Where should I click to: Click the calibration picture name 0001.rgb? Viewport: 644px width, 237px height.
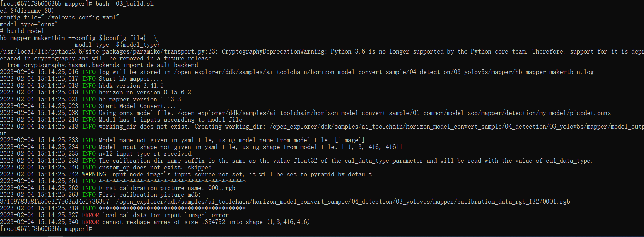tap(221, 188)
